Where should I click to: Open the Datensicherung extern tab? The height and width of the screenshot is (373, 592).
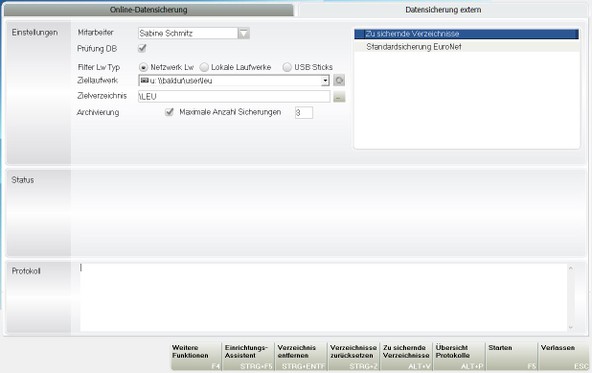tap(443, 10)
